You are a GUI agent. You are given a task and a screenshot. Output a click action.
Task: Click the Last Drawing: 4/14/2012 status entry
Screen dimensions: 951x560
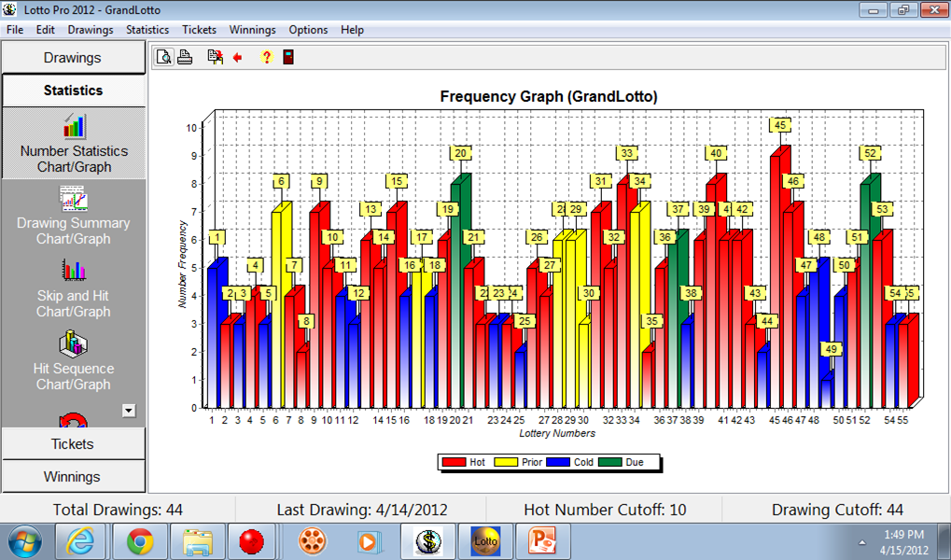[x=362, y=511]
